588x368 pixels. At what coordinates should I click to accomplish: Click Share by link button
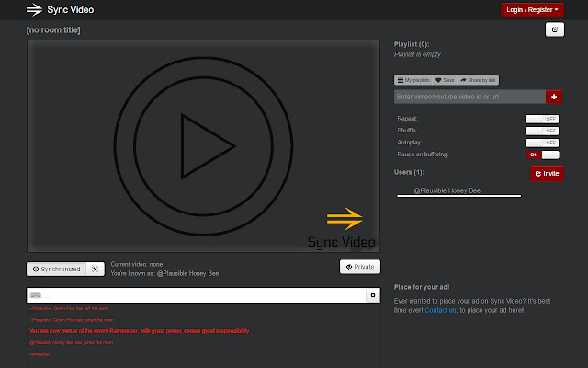click(478, 80)
